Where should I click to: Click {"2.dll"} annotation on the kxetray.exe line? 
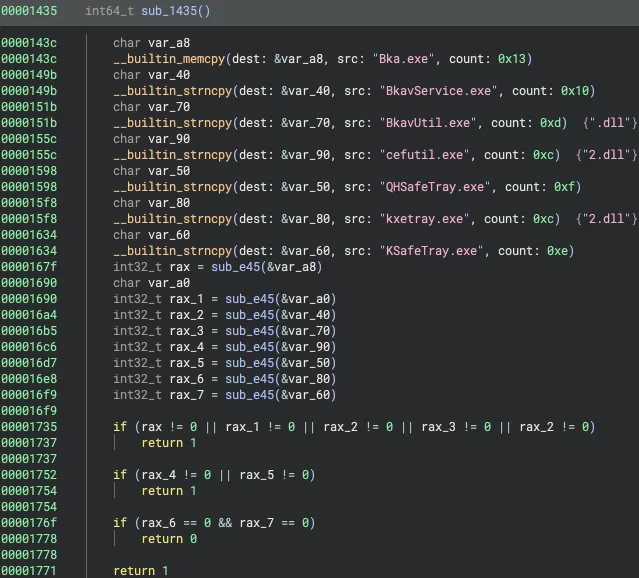coord(607,219)
